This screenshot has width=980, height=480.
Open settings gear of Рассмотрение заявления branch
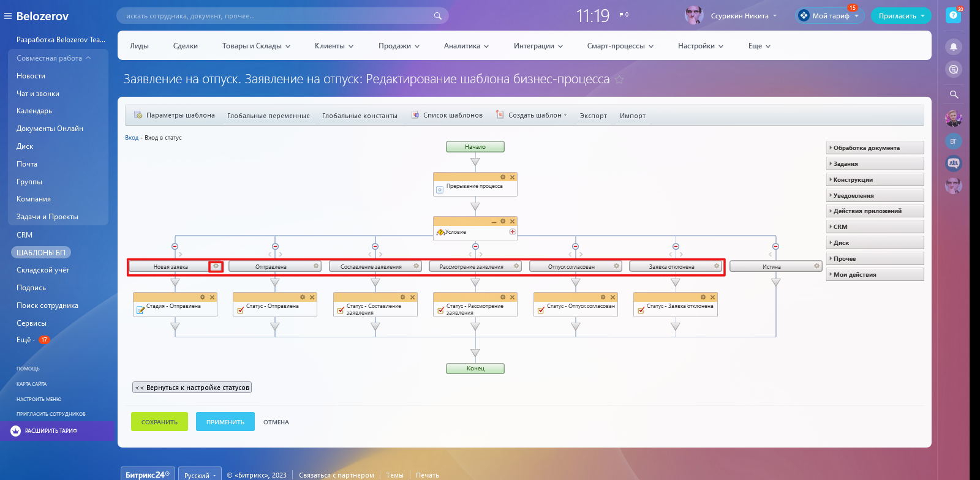[x=516, y=266]
